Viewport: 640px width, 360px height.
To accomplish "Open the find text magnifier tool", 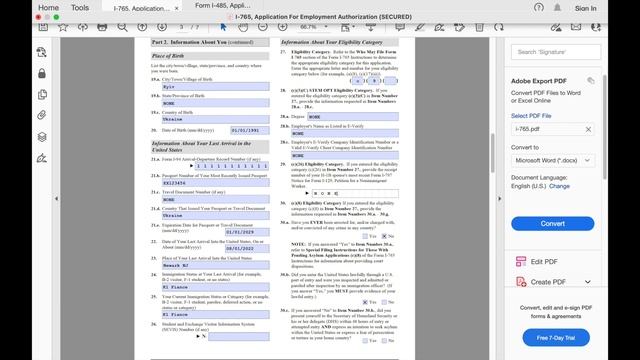I will [122, 27].
